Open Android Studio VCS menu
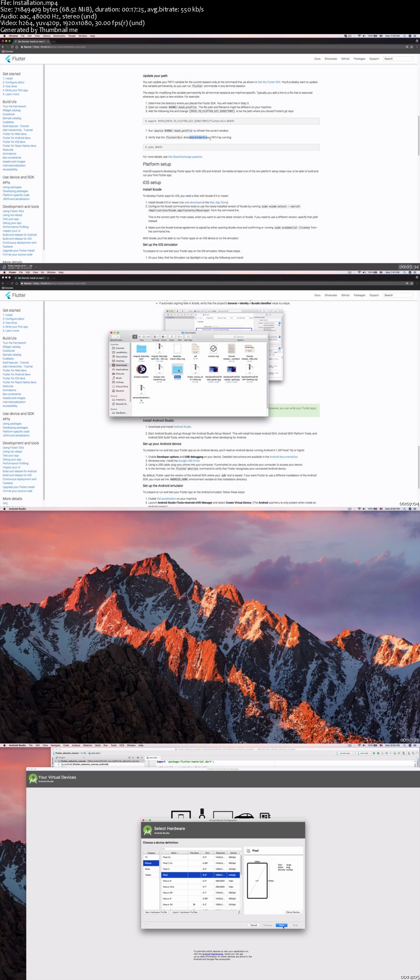Image resolution: width=420 pixels, height=980 pixels. [x=122, y=745]
